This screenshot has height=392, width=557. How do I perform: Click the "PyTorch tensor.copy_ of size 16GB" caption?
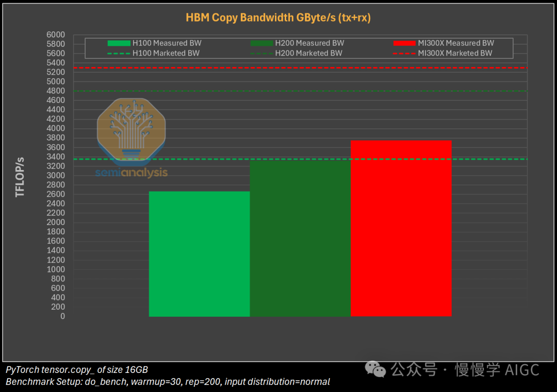coord(77,370)
